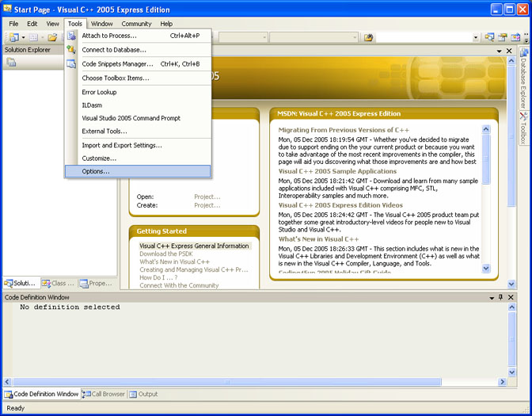Open the Toolbox side tab
This screenshot has height=416, width=532.
click(x=524, y=128)
